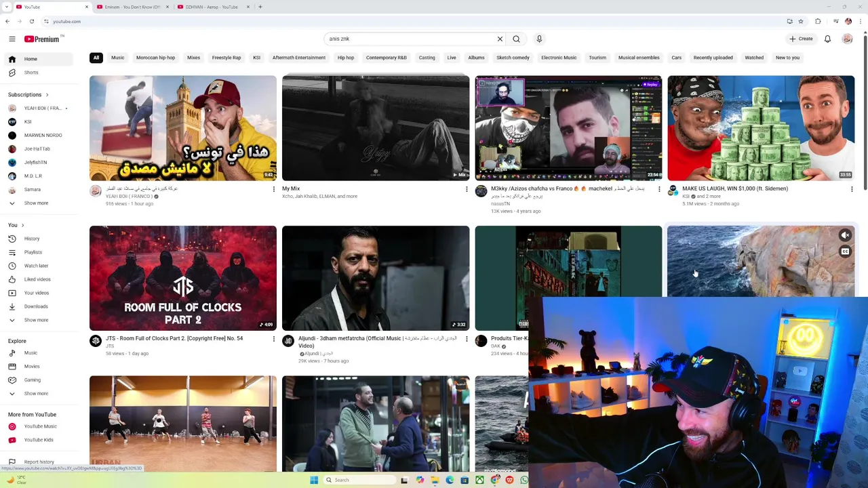This screenshot has width=868, height=488.
Task: Open the YouTube hamburger guide menu
Action: (12, 39)
